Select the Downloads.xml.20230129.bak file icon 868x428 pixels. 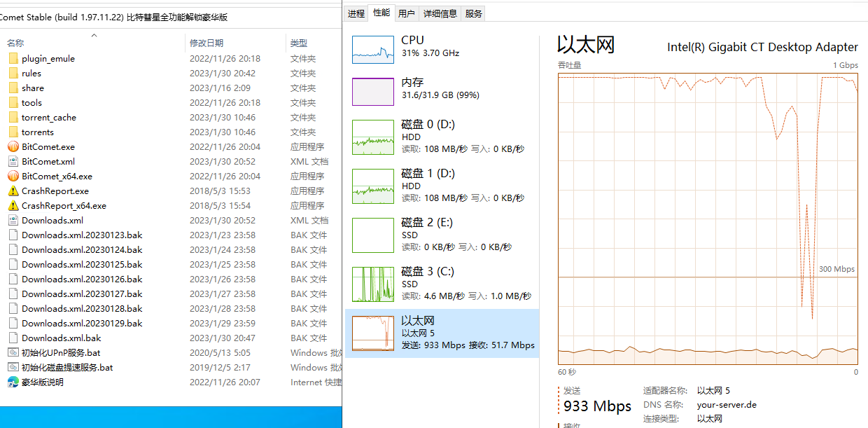(13, 324)
